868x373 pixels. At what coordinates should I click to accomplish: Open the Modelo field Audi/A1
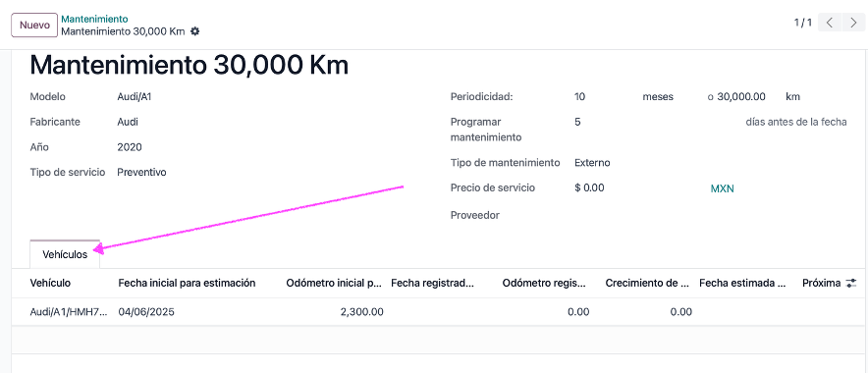tap(135, 97)
